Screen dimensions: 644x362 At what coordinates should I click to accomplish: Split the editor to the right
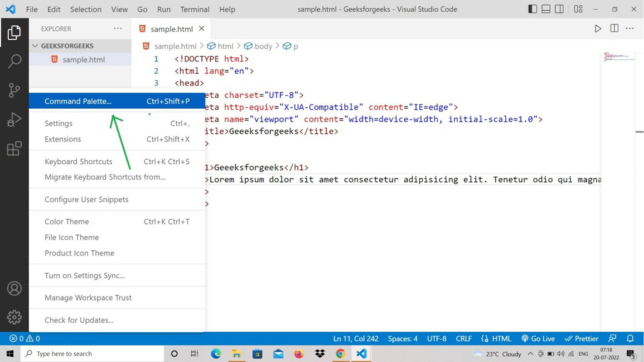pyautogui.click(x=614, y=29)
